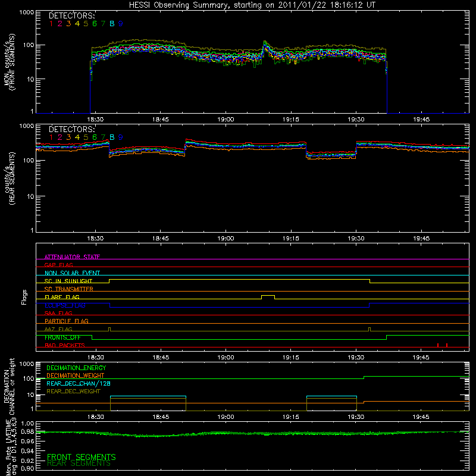Click the 19:30 tick label under the Flags plot
Screen dimensions: 476x476
[356, 358]
